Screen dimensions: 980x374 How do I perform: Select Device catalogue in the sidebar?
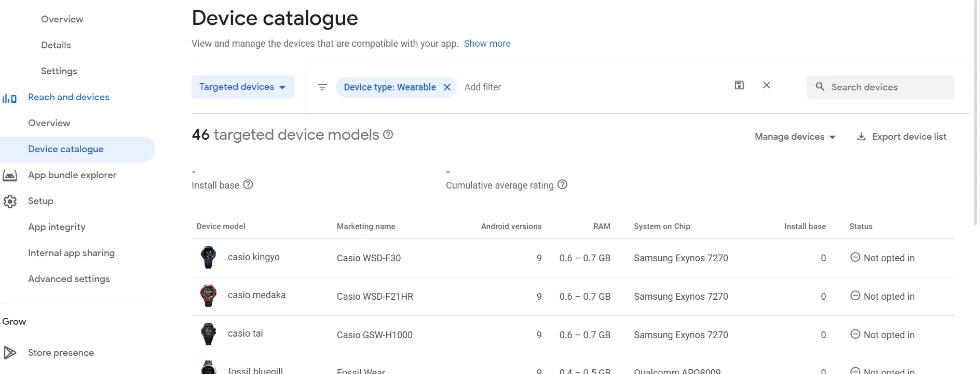coord(77,150)
